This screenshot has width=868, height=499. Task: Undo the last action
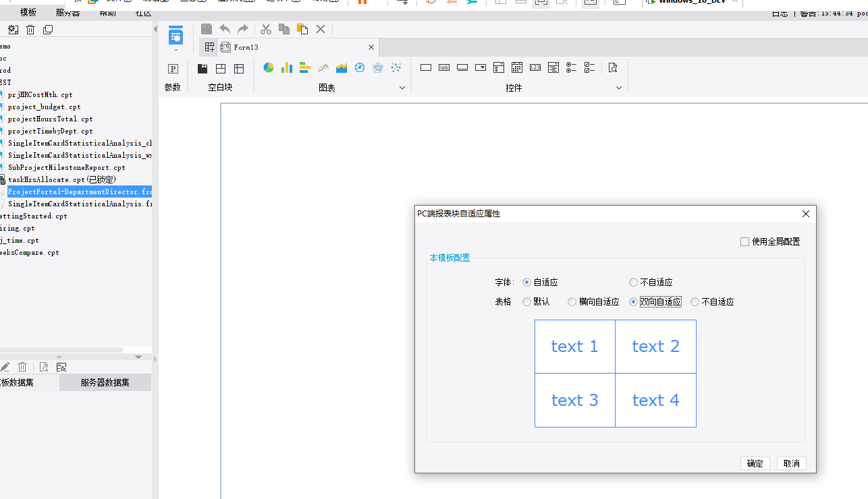pyautogui.click(x=225, y=29)
